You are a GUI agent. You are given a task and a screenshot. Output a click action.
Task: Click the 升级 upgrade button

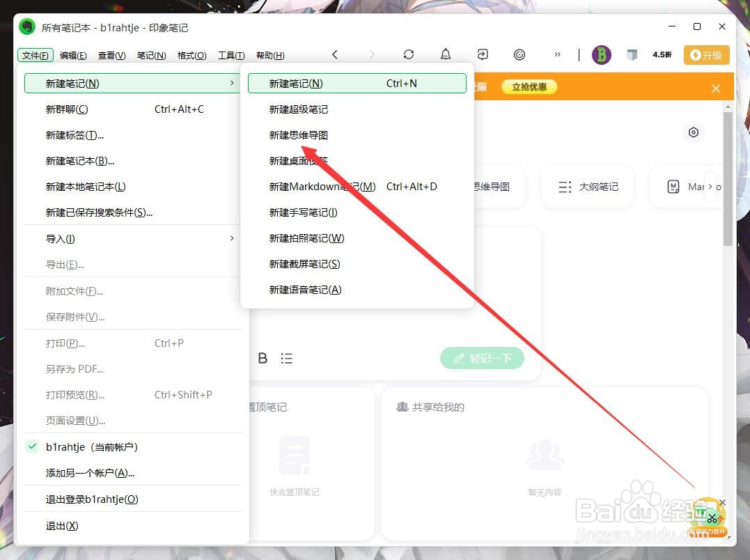(706, 55)
